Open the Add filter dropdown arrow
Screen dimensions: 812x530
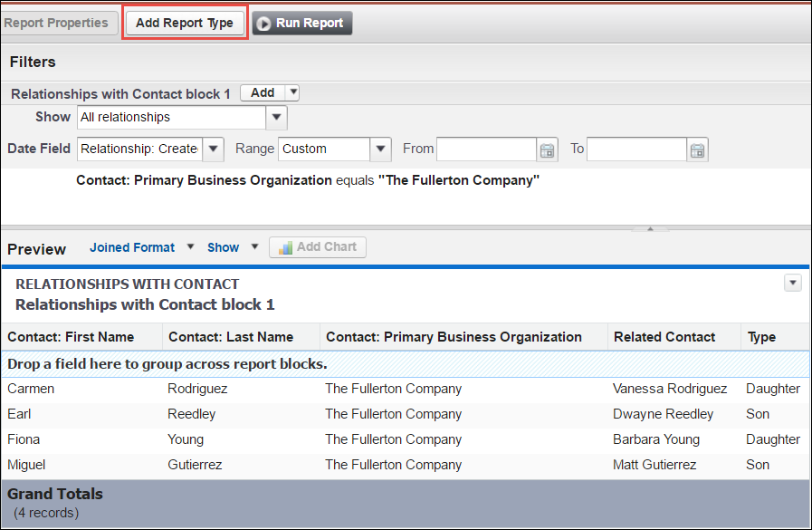[x=293, y=92]
